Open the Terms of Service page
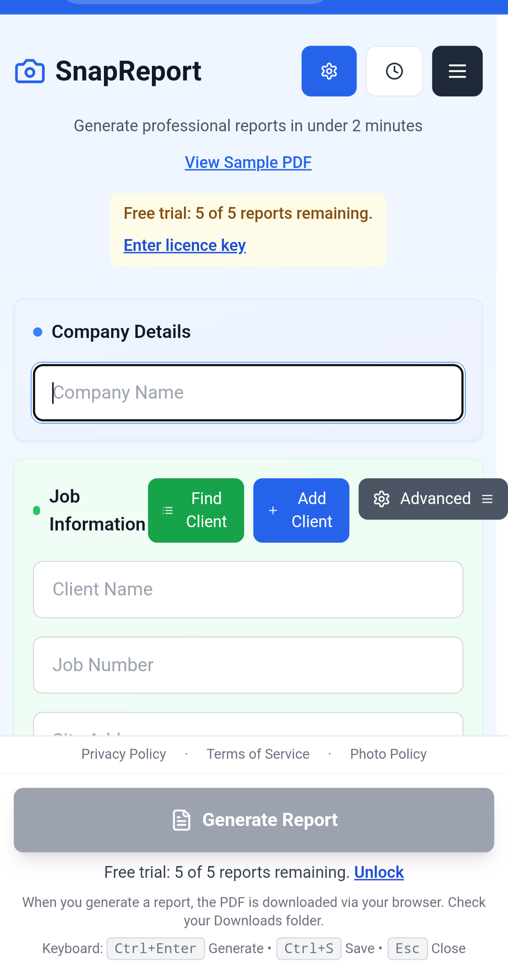508x980 pixels. coord(258,754)
